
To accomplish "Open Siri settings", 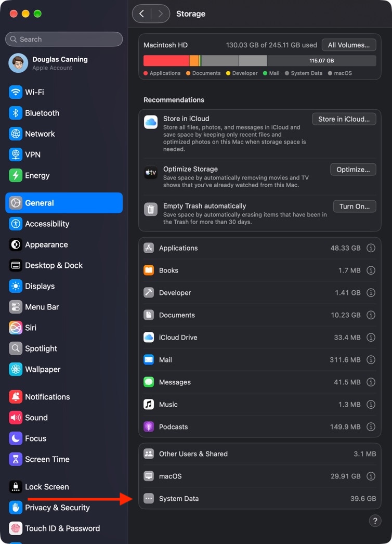I will click(64, 328).
